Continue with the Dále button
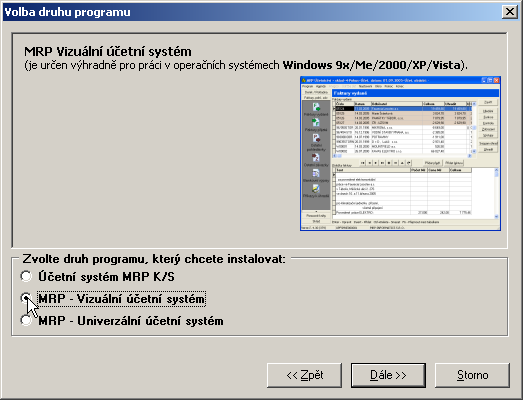 point(388,375)
